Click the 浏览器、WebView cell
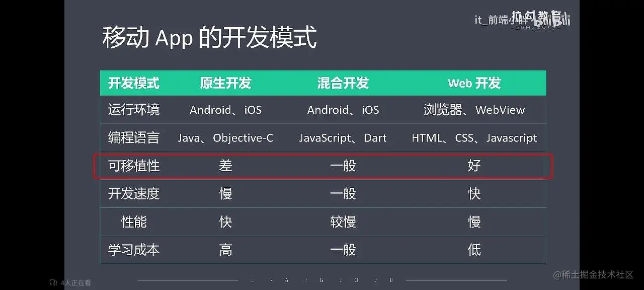Screen dimensions: 644x290 pyautogui.click(x=474, y=110)
